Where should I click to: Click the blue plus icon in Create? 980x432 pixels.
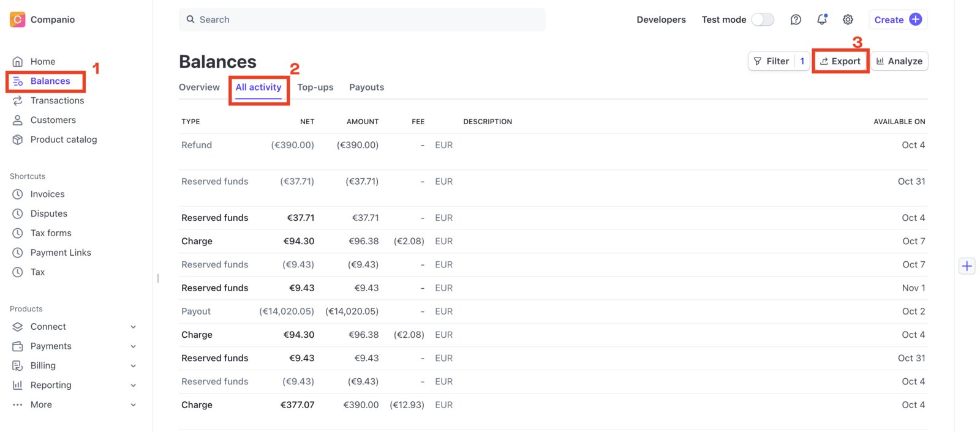click(915, 20)
